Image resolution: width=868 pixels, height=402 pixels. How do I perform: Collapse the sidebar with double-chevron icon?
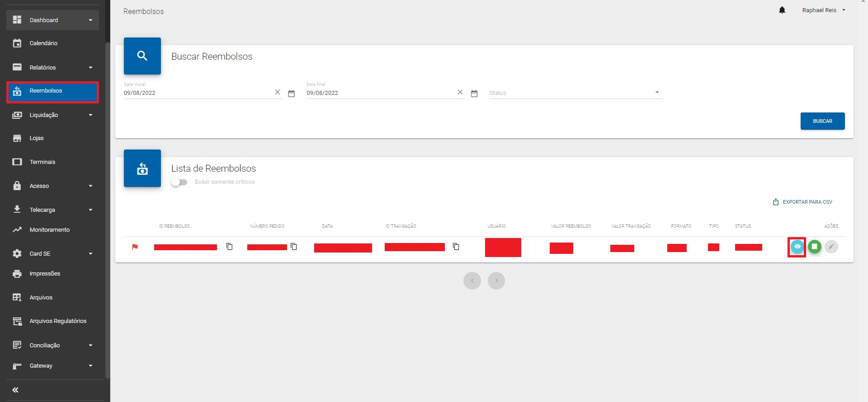15,390
